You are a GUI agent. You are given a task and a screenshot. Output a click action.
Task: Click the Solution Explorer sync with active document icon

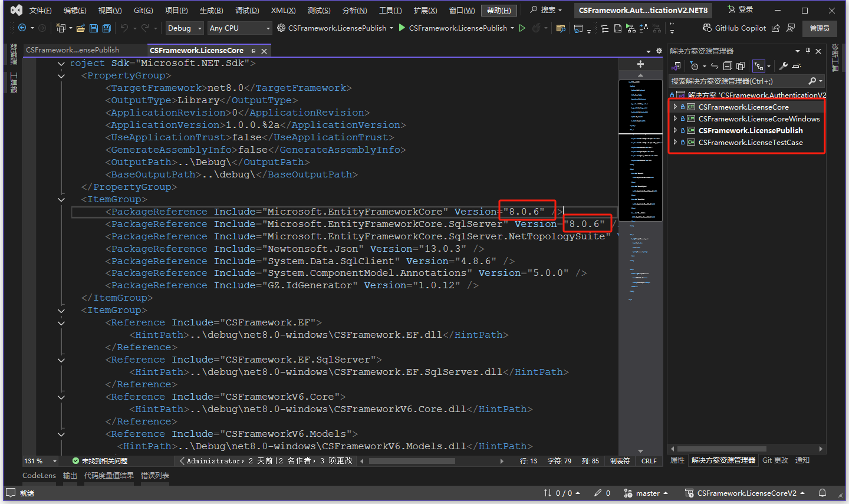coord(714,66)
